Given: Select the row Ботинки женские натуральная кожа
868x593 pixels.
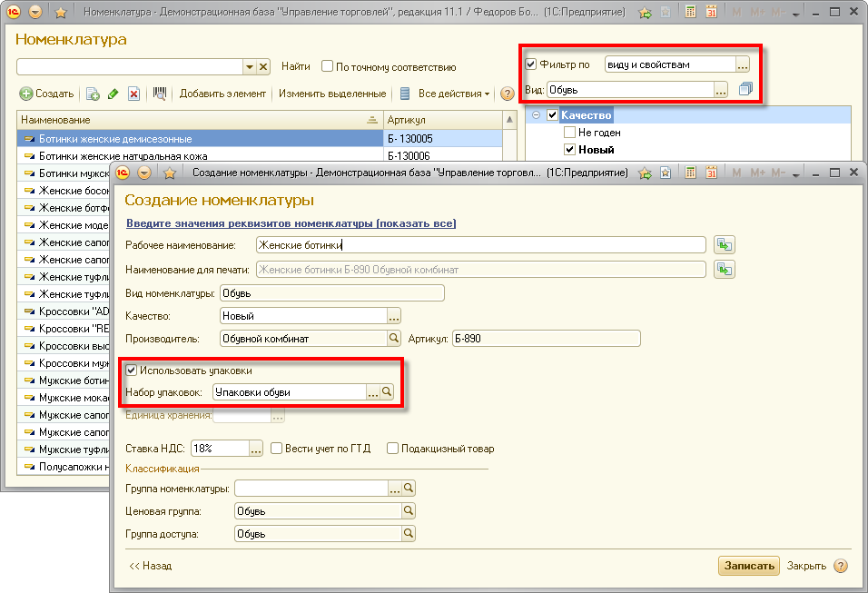Looking at the screenshot, I should (x=200, y=156).
